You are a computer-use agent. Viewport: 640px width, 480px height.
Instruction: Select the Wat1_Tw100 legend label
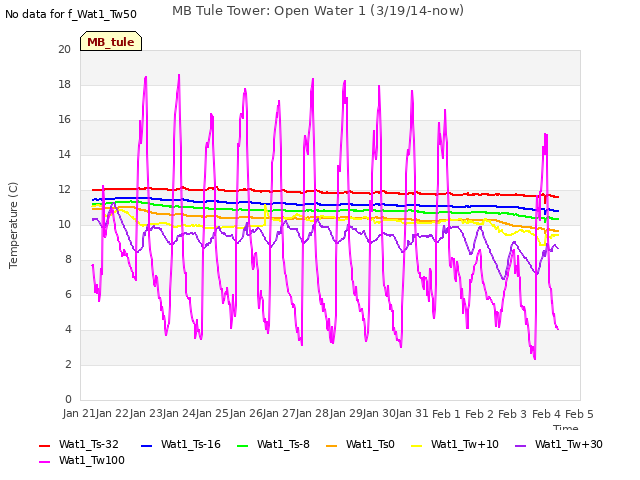[x=92, y=460]
